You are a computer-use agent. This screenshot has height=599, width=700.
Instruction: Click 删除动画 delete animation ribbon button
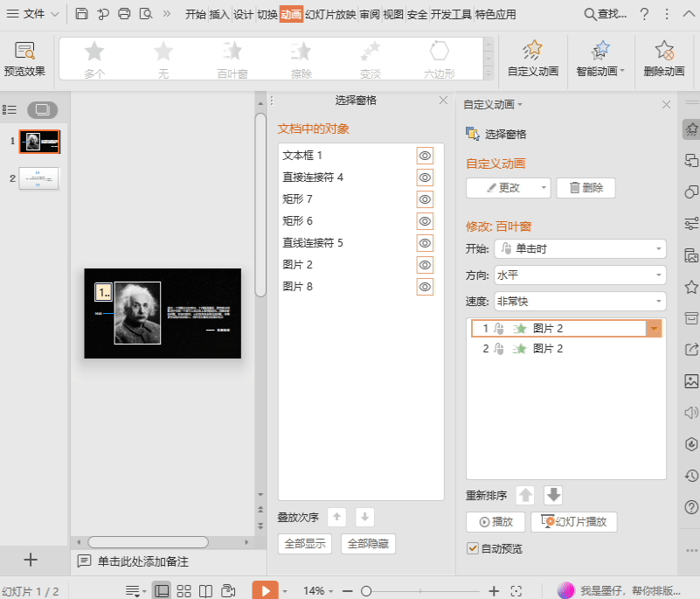pos(664,59)
